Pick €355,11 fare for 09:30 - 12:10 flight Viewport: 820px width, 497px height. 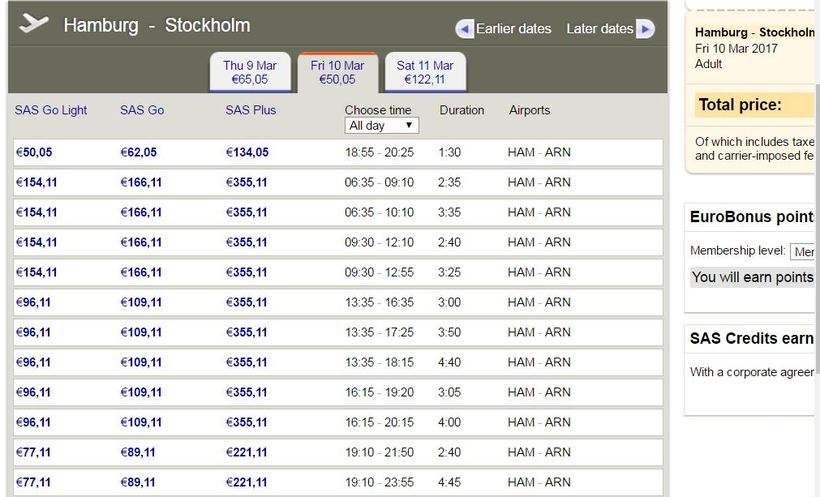coord(247,243)
